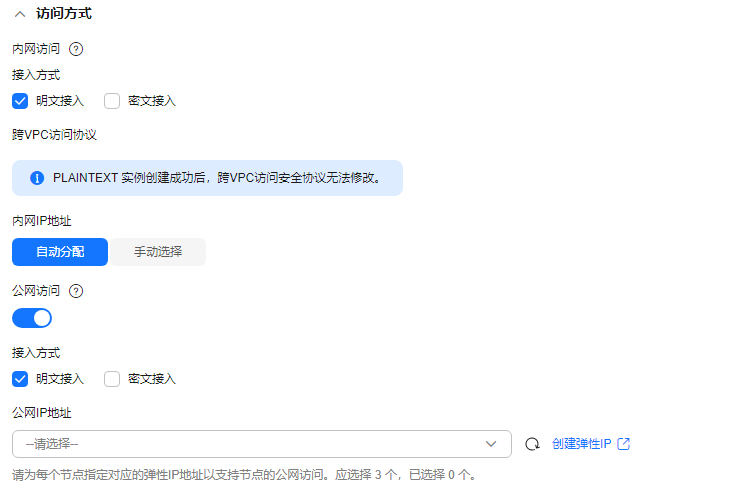This screenshot has width=755, height=494.
Task: Switch to 手动选择 for 内网IP地址
Action: click(158, 252)
